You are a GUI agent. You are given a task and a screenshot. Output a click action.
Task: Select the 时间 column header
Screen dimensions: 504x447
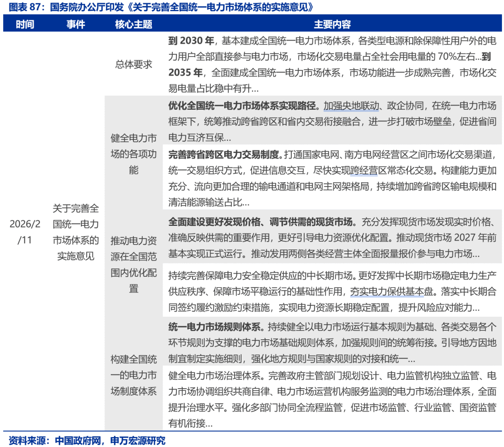click(26, 24)
